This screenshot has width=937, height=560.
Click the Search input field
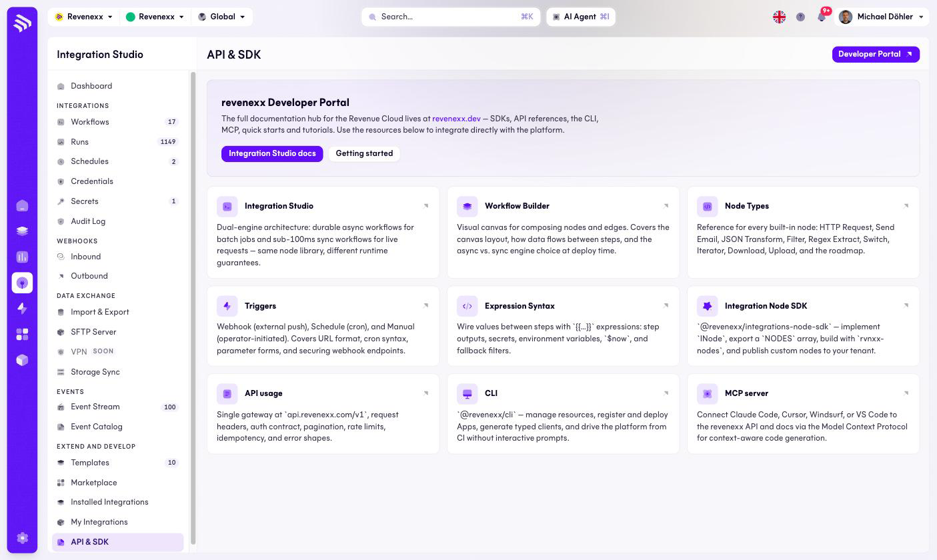[x=451, y=17]
